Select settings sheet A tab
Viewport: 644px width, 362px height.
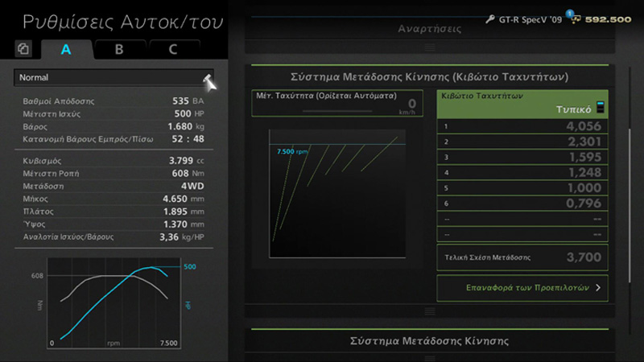point(66,49)
